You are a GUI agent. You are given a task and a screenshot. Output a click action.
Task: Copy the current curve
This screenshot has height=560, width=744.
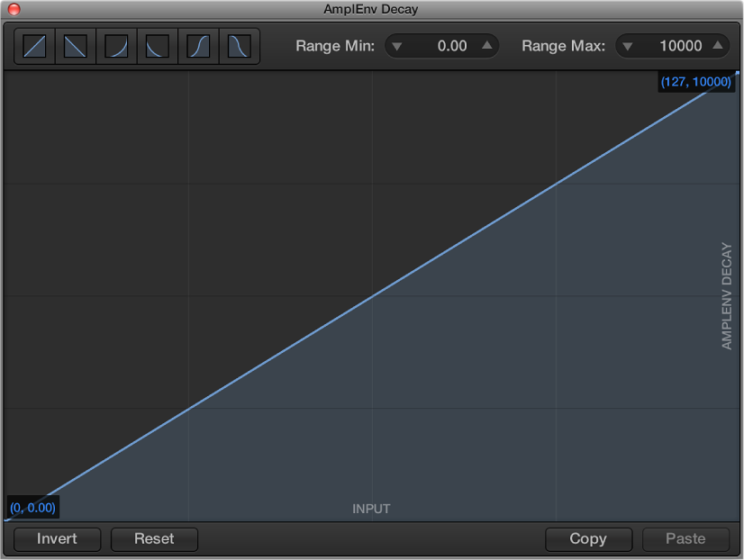(588, 538)
